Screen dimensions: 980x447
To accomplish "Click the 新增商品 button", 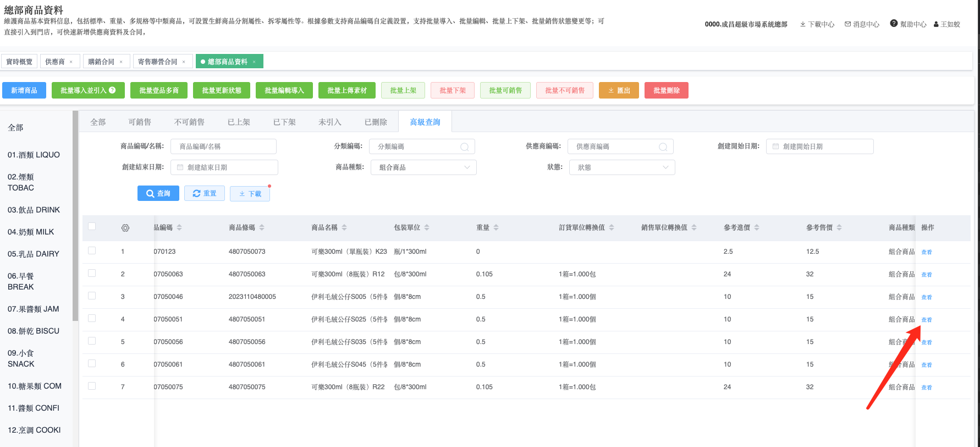I will point(24,90).
